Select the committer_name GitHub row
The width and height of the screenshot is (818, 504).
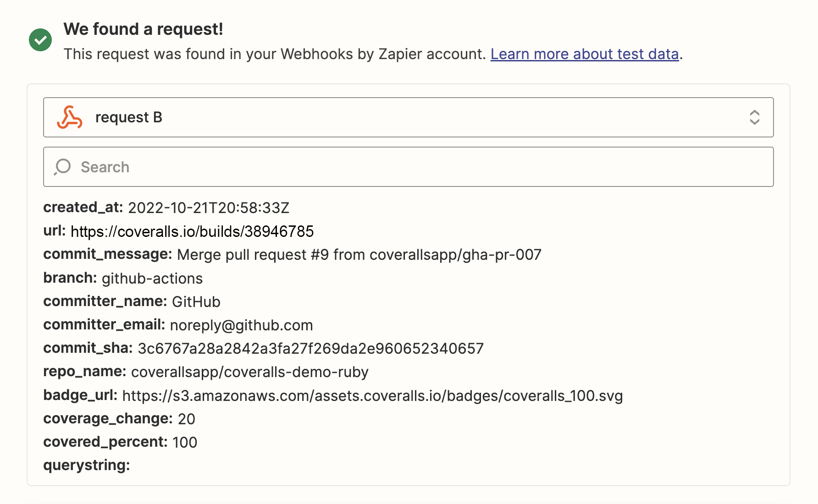[x=132, y=301]
